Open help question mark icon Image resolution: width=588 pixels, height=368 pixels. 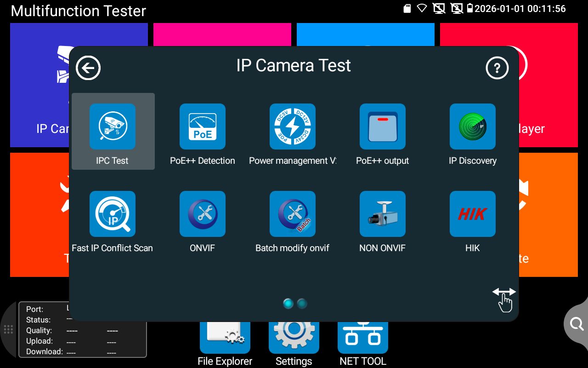[497, 68]
